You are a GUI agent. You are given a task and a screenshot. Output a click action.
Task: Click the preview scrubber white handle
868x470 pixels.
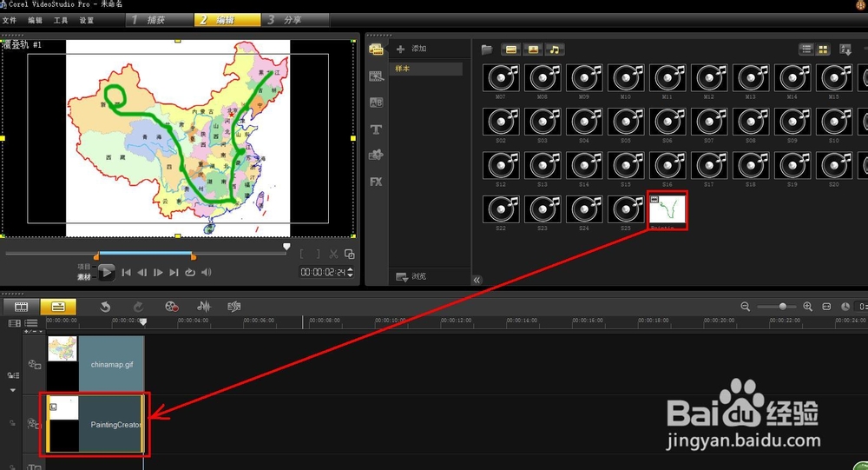286,247
